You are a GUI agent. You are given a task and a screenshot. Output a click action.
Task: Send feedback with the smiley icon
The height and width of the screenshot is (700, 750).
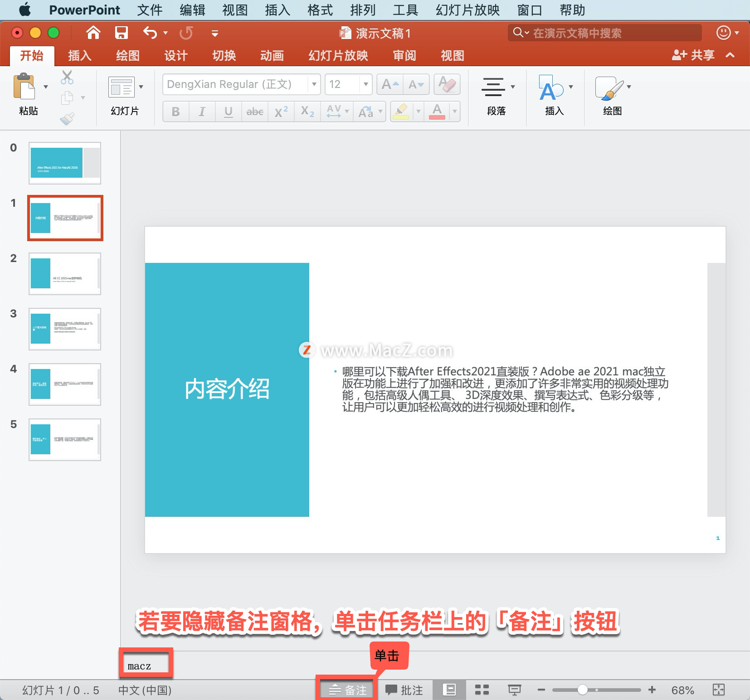[x=723, y=33]
